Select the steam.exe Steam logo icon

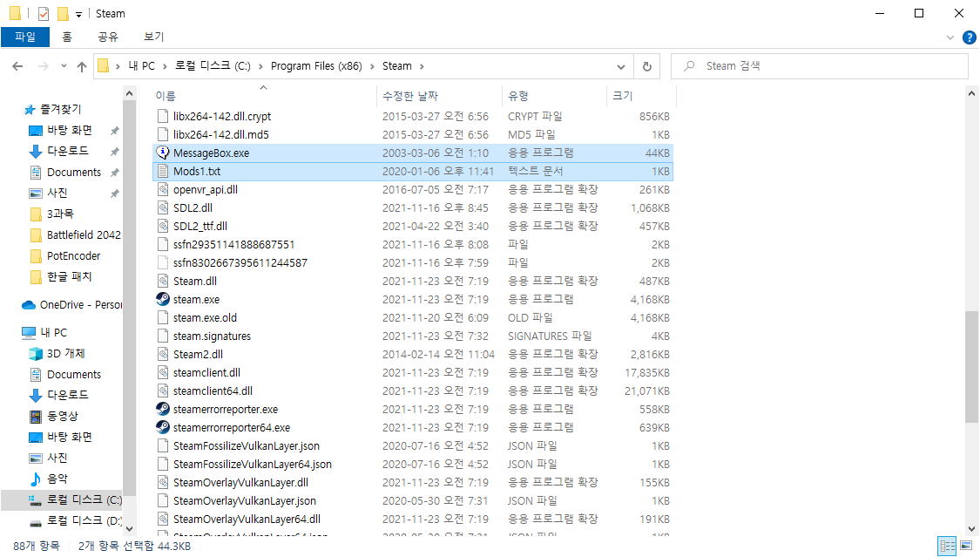pyautogui.click(x=163, y=299)
